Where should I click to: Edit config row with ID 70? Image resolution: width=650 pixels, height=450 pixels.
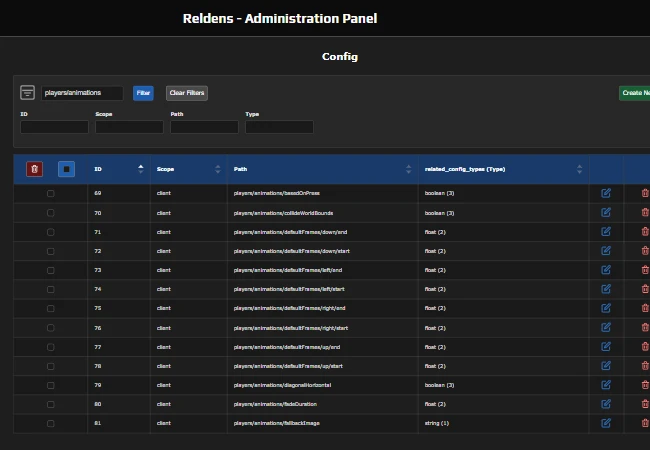click(606, 213)
